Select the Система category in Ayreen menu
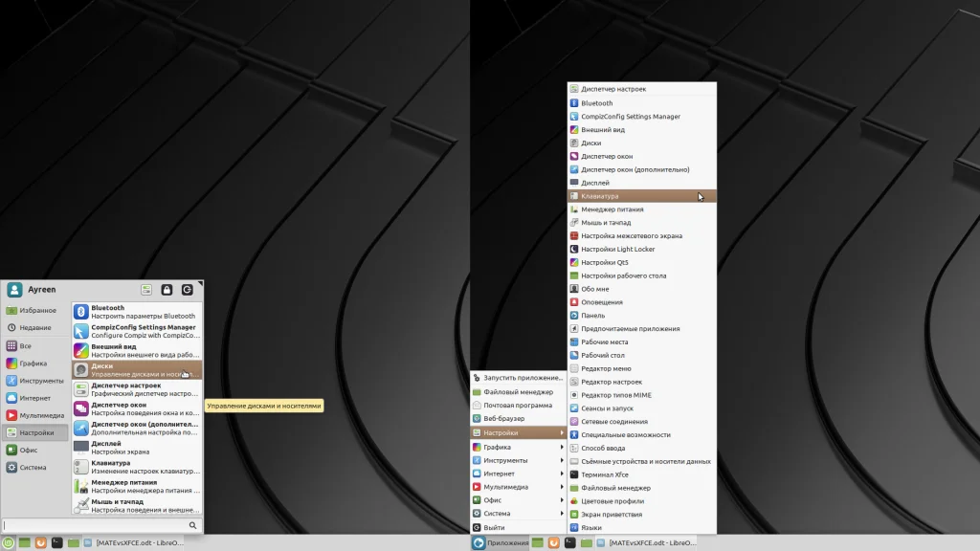This screenshot has height=551, width=980. (35, 467)
